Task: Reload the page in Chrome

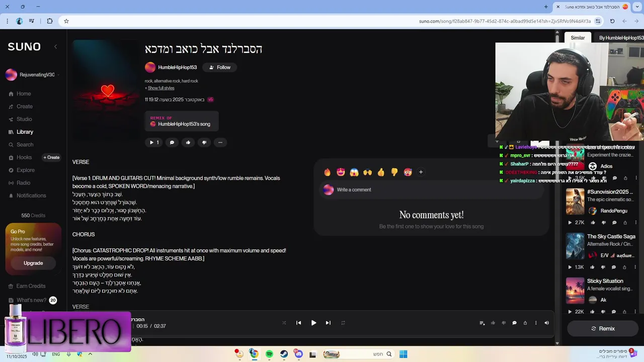Action: pyautogui.click(x=612, y=21)
